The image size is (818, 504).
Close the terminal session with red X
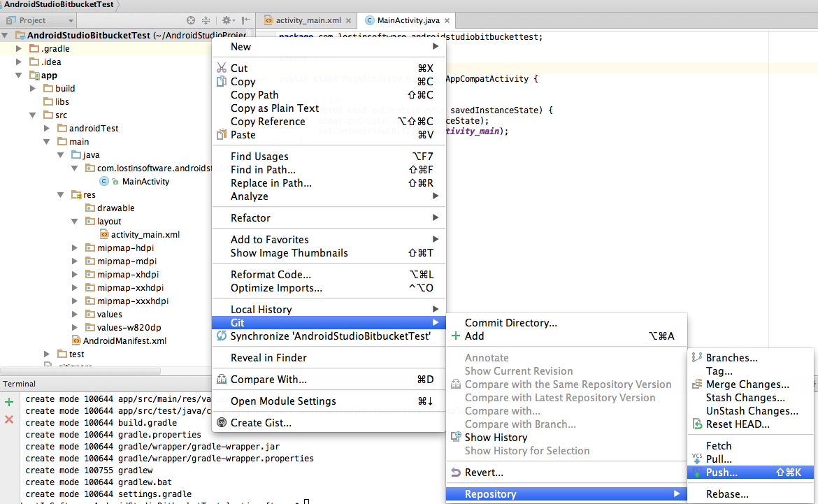(9, 419)
